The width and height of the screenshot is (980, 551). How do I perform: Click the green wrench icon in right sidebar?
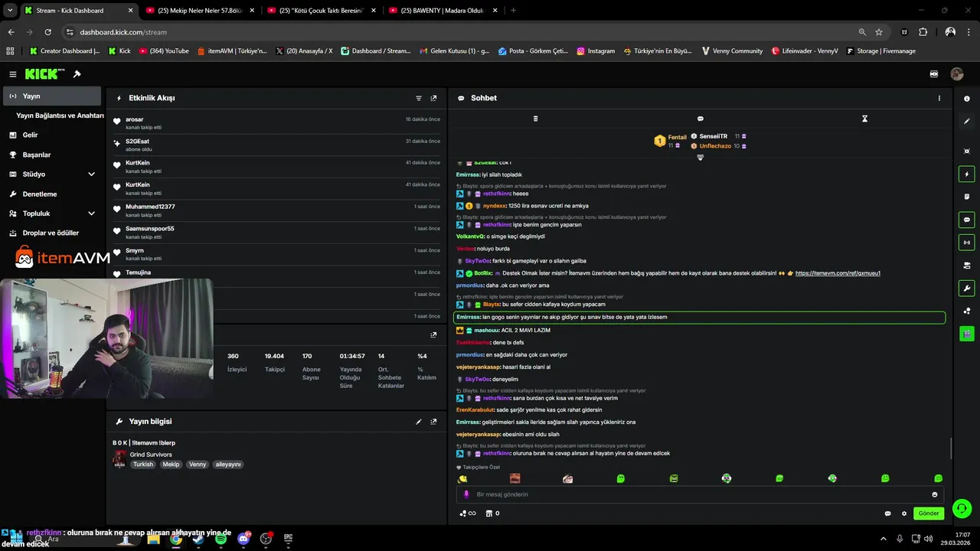[967, 289]
